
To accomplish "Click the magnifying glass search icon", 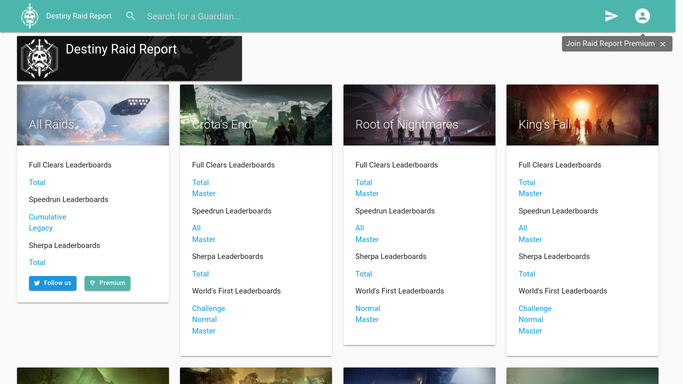I will (x=130, y=16).
